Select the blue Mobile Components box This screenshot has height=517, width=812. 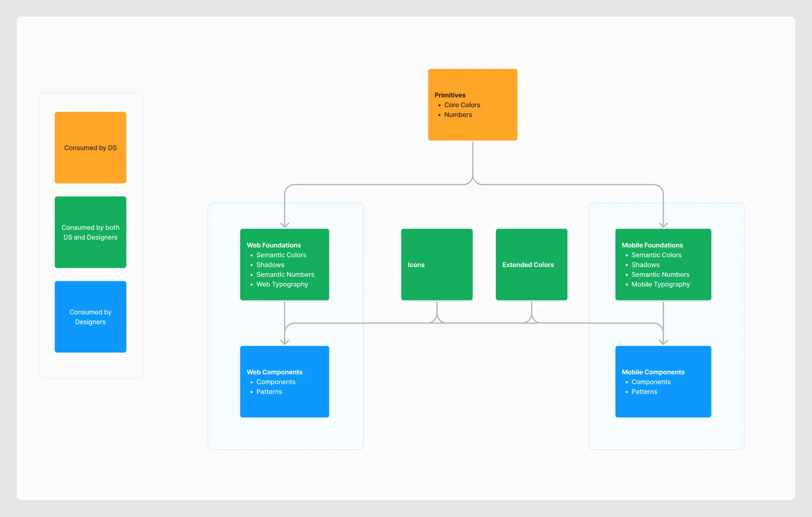[663, 382]
